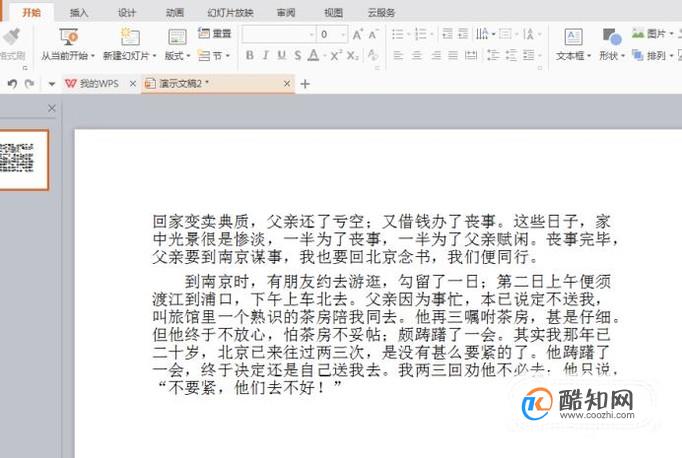
Task: Open the quick access toolbar dropdown arrow
Action: point(52,84)
